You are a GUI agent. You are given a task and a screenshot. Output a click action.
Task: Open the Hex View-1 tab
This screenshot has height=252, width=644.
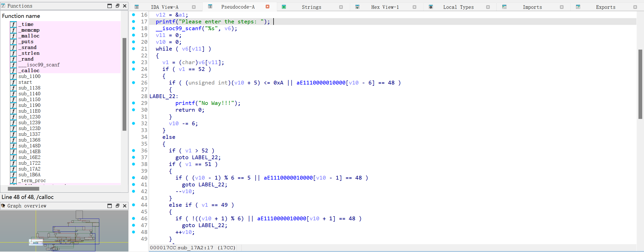385,7
